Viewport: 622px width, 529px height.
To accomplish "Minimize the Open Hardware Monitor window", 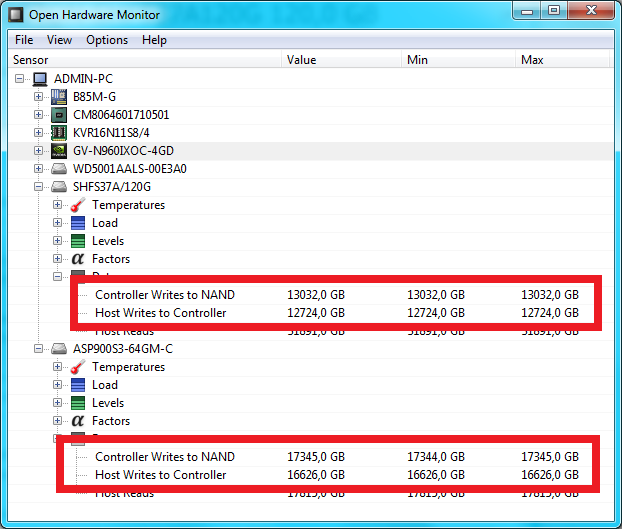I will coord(527,10).
